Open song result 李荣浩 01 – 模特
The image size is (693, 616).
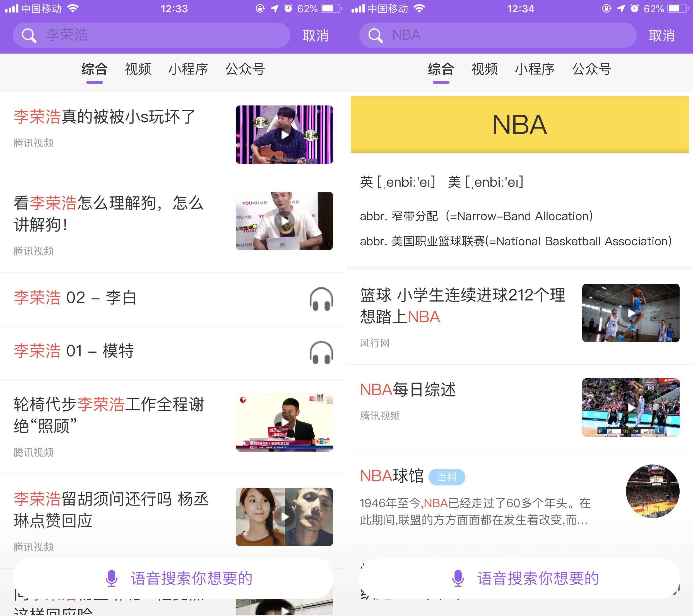click(x=74, y=351)
